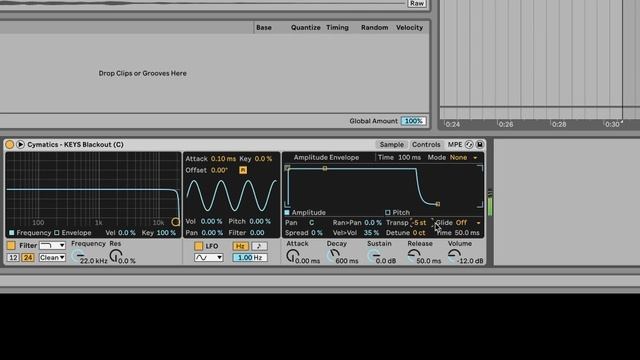Click the filter Vel 0.0 % value
640x360 pixels.
pyautogui.click(x=127, y=233)
